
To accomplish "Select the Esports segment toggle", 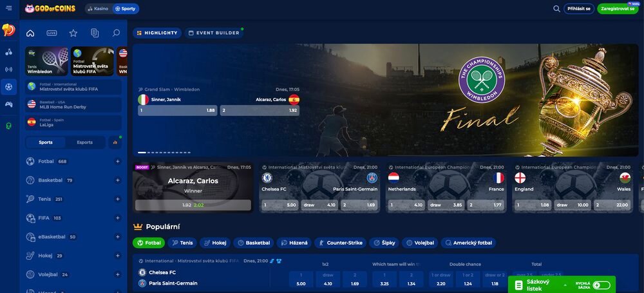I will click(x=84, y=142).
